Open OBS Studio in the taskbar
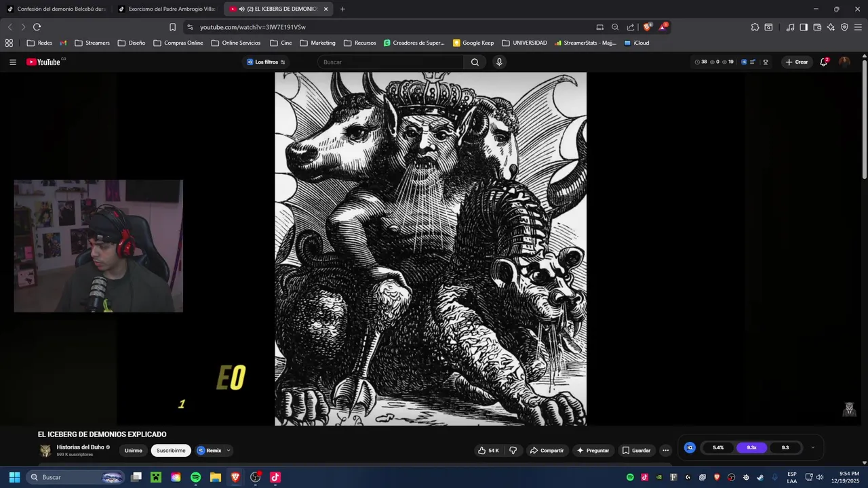This screenshot has height=488, width=868. (x=255, y=477)
